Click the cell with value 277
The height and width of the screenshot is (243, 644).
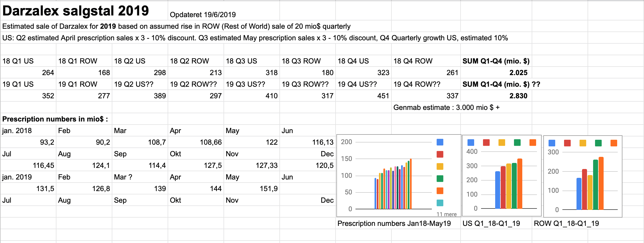pyautogui.click(x=84, y=96)
